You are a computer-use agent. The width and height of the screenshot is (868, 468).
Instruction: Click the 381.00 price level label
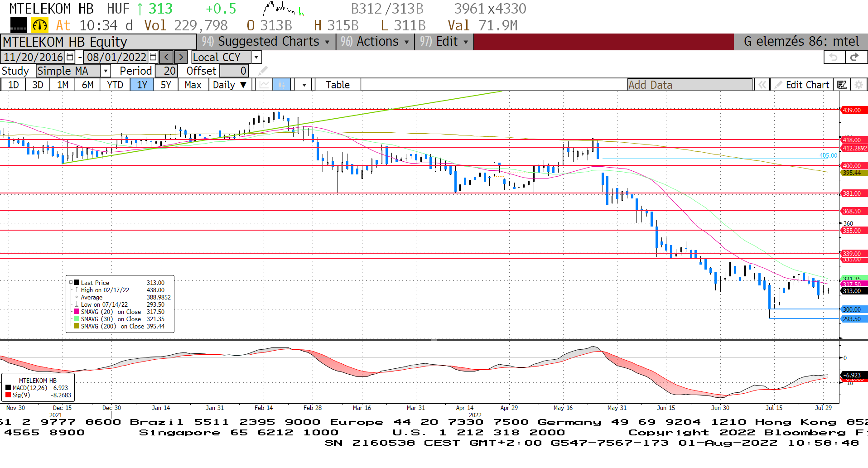tap(854, 193)
